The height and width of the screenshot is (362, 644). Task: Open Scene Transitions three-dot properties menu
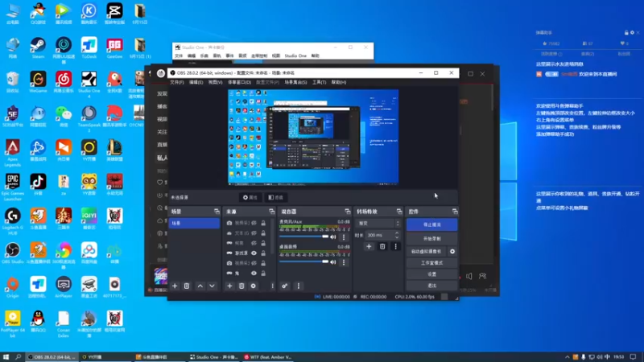[x=395, y=246]
